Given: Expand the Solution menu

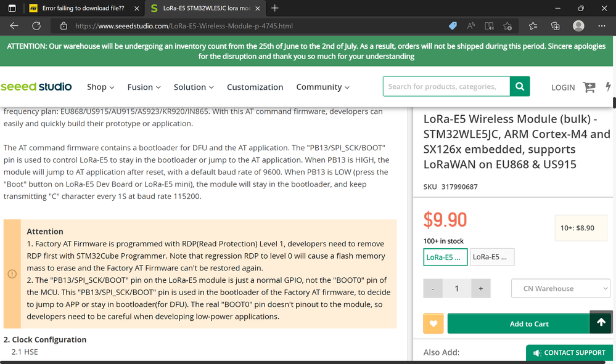Looking at the screenshot, I should [x=194, y=87].
